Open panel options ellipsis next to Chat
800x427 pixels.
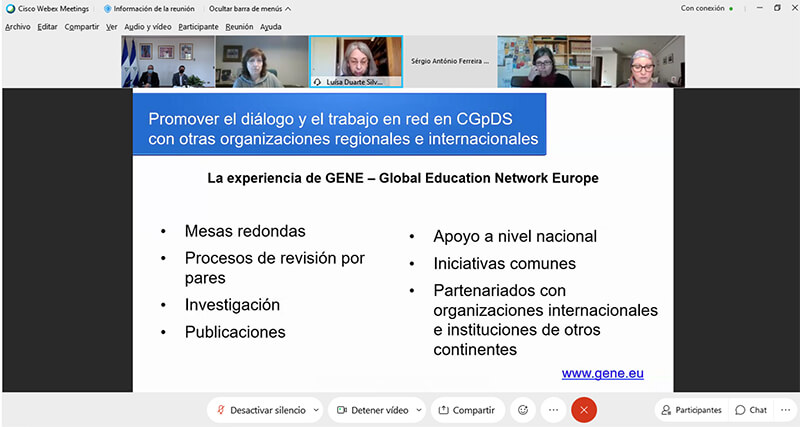click(785, 410)
